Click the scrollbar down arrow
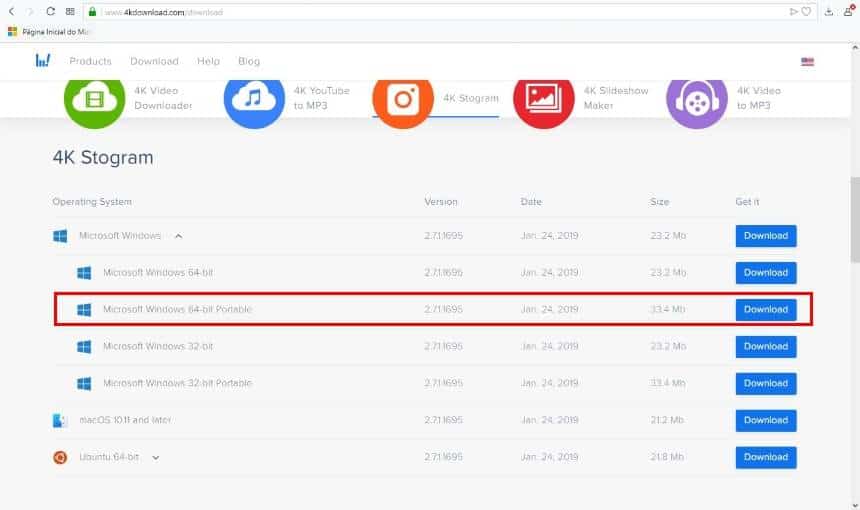The height and width of the screenshot is (510, 860). point(855,505)
